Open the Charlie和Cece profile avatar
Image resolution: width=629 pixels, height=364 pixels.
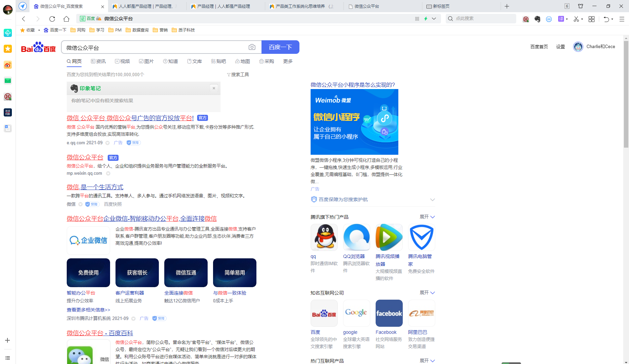(x=578, y=47)
